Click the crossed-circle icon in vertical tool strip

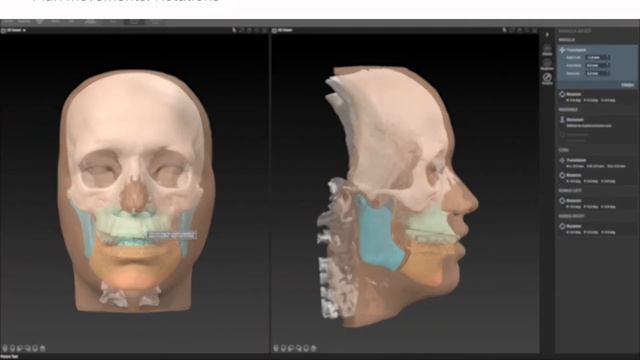point(547,78)
